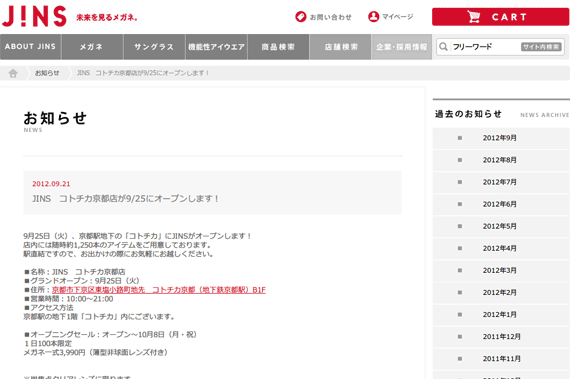Open the 2012年2月 news archive

click(501, 293)
